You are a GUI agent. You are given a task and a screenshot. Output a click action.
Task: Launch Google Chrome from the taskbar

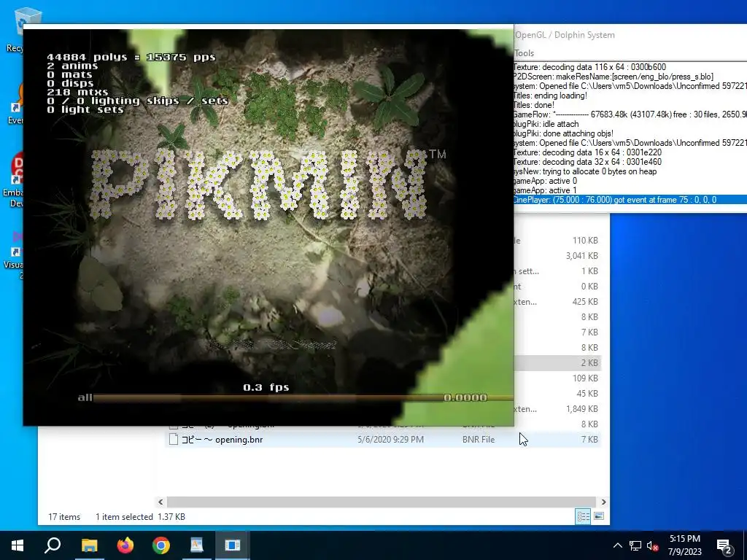(x=161, y=545)
